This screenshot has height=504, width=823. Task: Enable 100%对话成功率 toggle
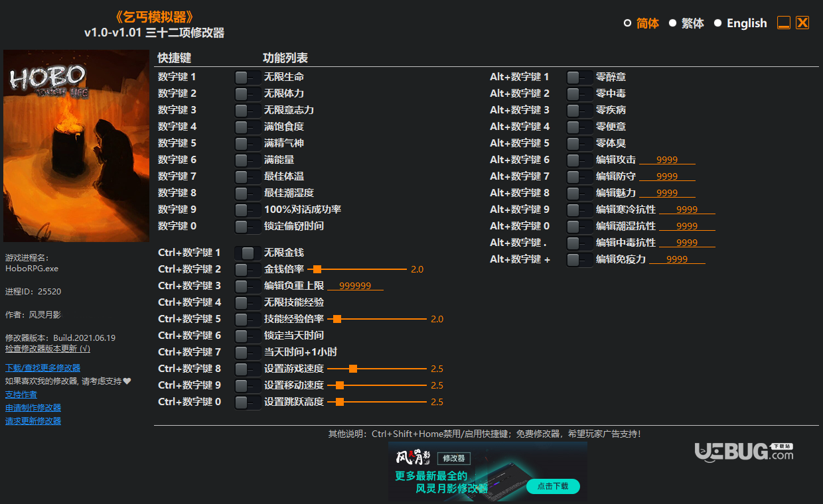[248, 210]
